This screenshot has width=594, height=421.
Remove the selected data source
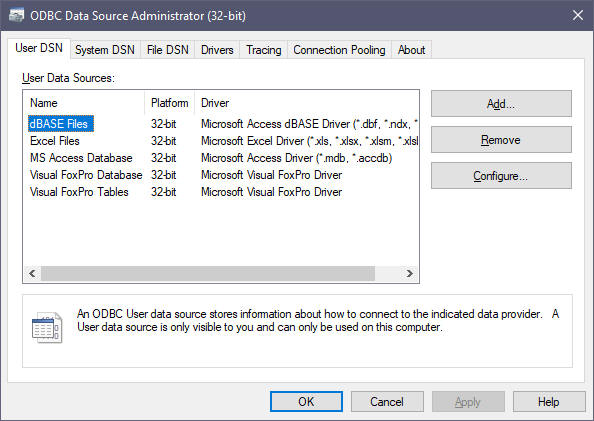[501, 140]
